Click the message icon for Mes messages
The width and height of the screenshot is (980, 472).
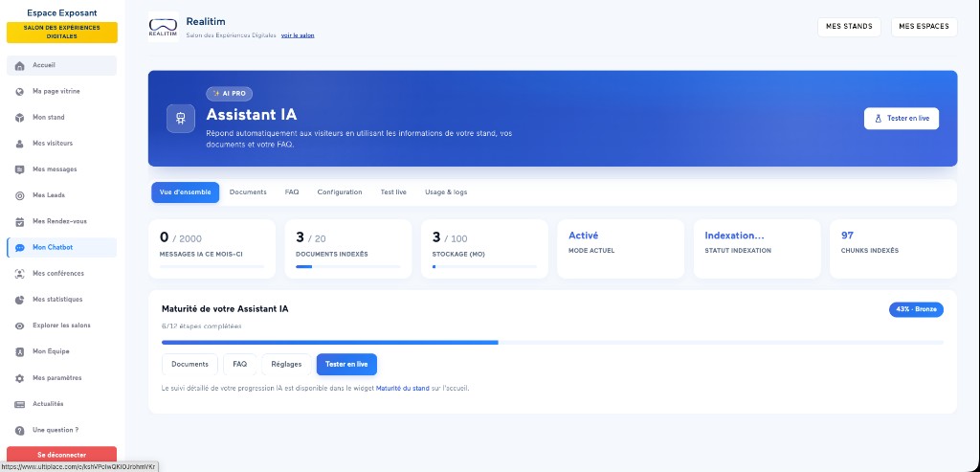click(x=19, y=169)
